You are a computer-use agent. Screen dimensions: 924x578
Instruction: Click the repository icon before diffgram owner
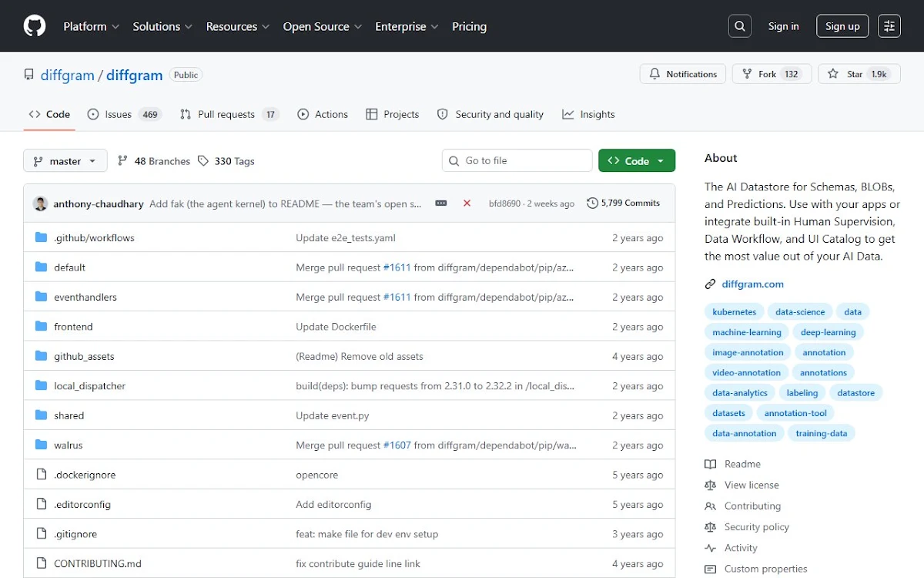[x=29, y=75]
